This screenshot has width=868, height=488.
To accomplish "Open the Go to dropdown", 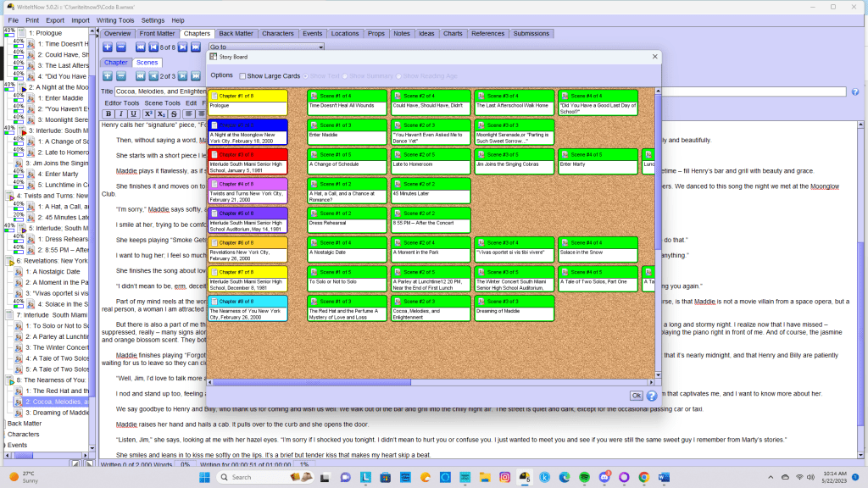I will point(264,47).
